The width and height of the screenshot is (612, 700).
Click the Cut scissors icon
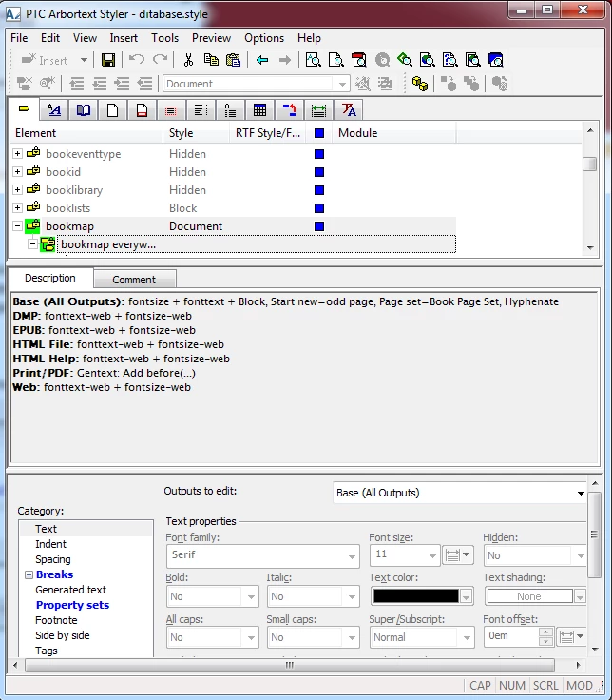click(x=188, y=59)
